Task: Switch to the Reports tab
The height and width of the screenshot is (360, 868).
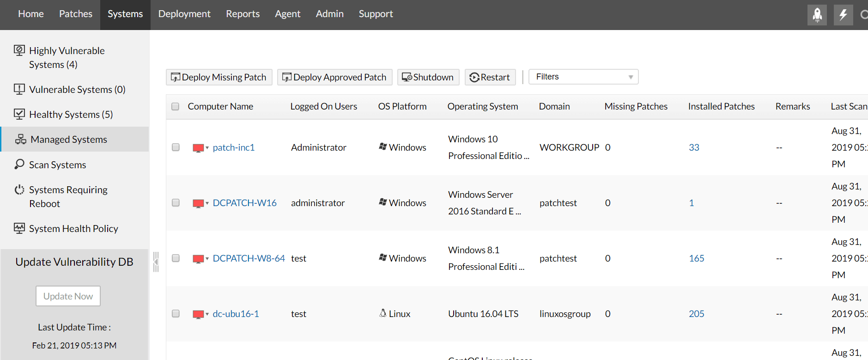Action: coord(243,14)
